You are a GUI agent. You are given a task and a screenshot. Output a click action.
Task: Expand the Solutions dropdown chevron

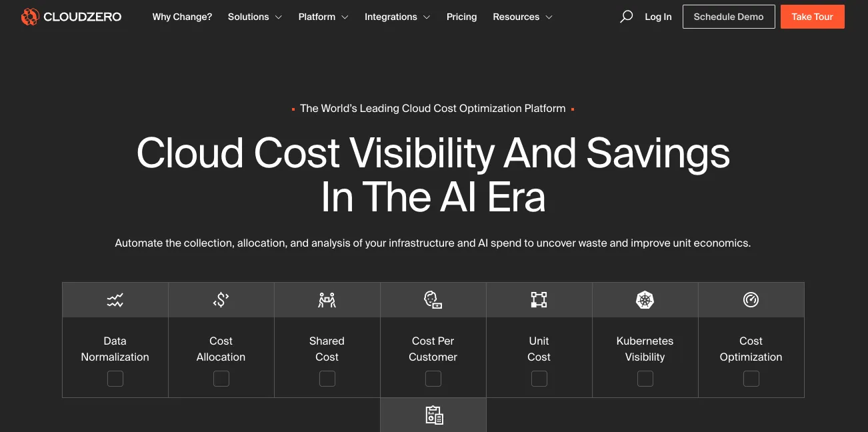point(278,17)
